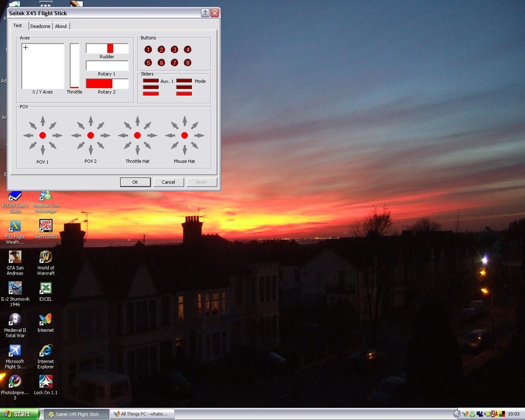Image resolution: width=525 pixels, height=420 pixels.
Task: Click the X / Y Axes test box
Action: pos(43,66)
